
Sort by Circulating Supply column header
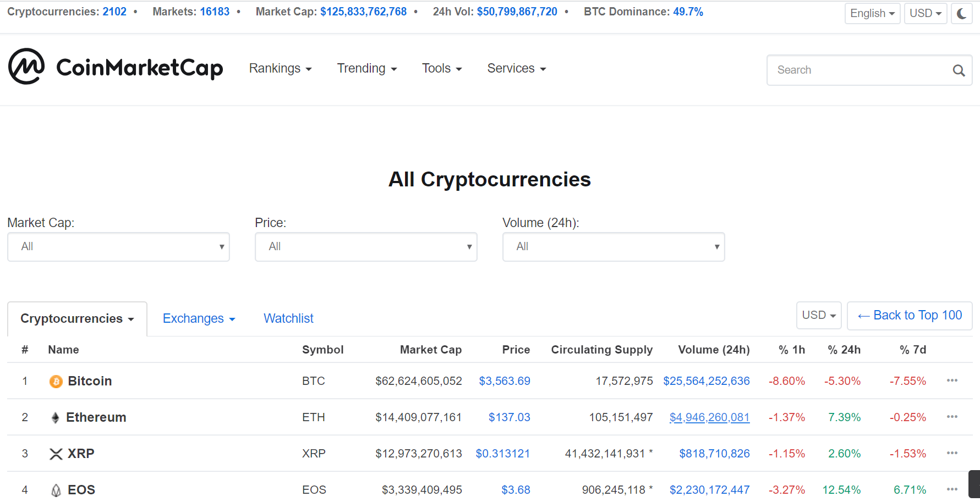point(602,350)
